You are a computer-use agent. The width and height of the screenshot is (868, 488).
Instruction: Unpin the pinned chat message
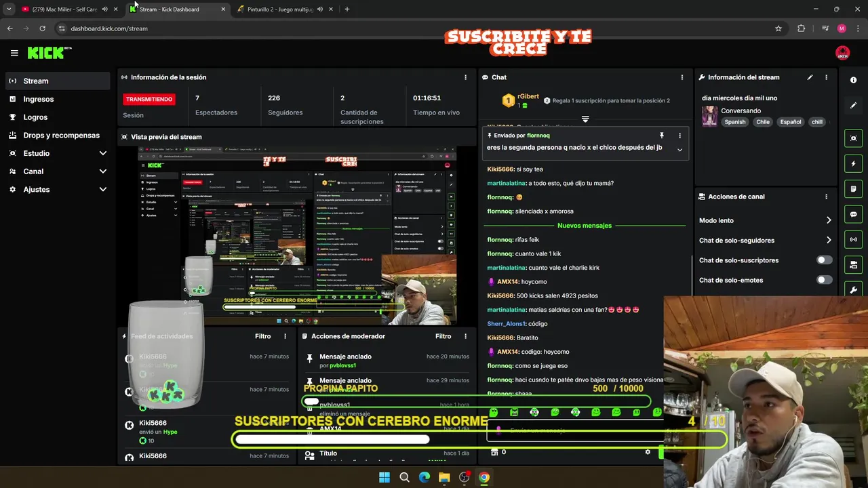662,136
